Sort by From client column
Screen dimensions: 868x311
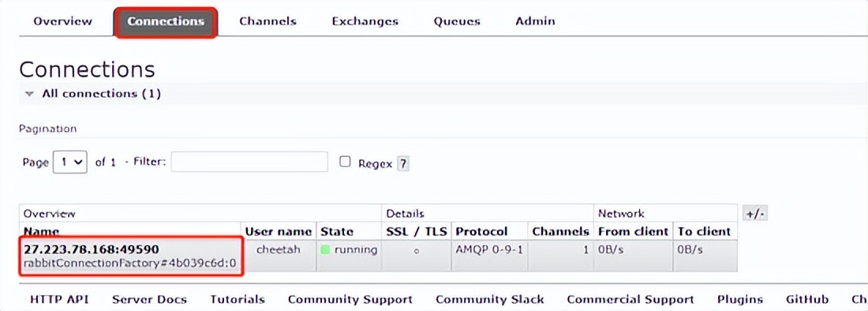tap(634, 231)
